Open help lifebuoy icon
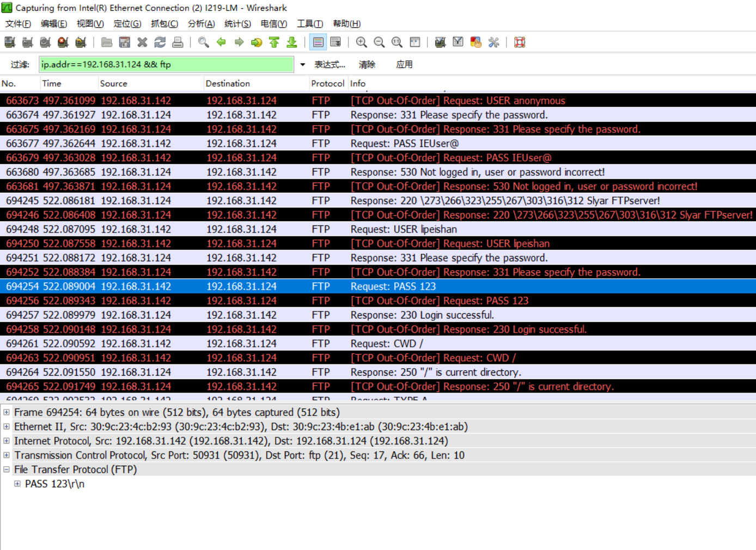 (x=520, y=42)
